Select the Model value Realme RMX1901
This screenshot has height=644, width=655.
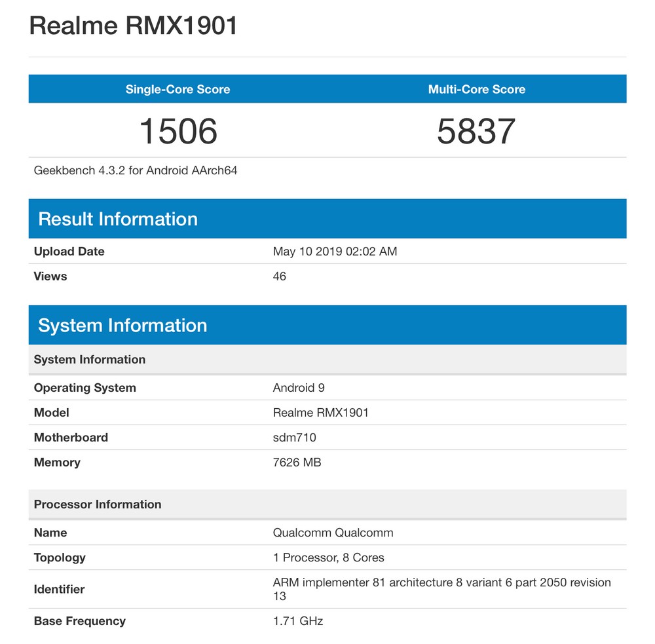[321, 413]
